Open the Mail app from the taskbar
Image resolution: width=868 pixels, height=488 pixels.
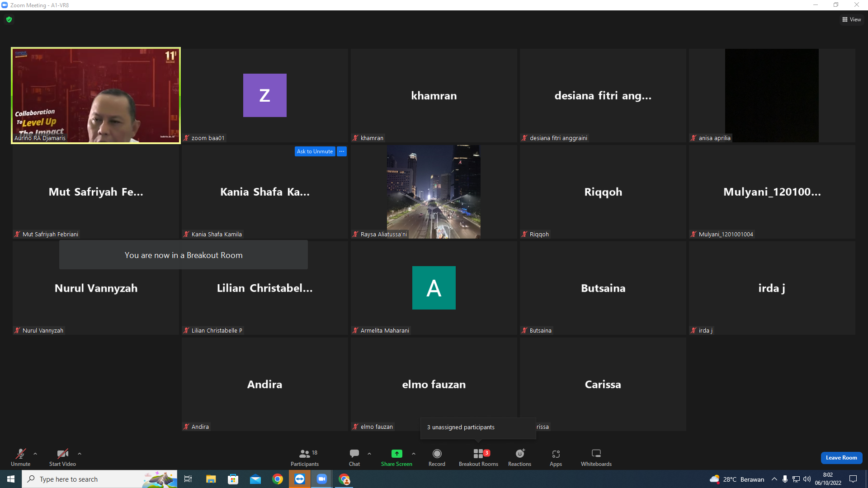255,479
